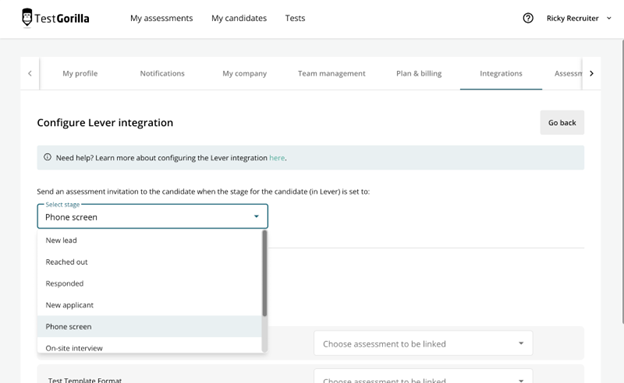Collapse the Select stage dropdown arrow
Image resolution: width=624 pixels, height=383 pixels.
256,216
